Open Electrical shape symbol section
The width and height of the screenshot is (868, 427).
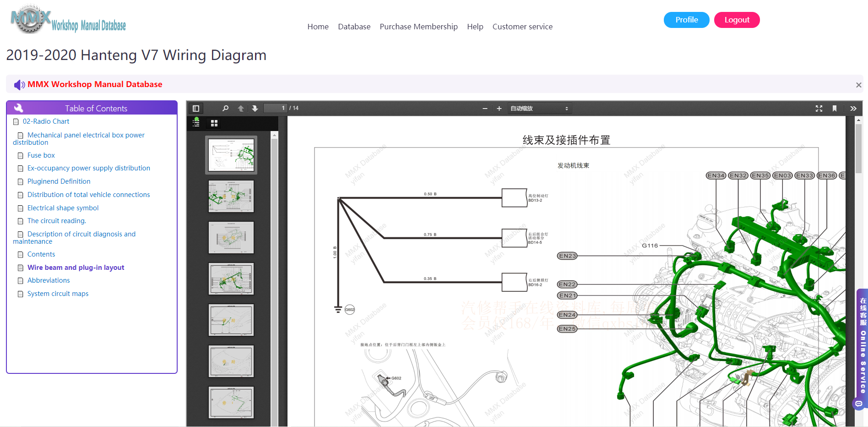click(63, 208)
